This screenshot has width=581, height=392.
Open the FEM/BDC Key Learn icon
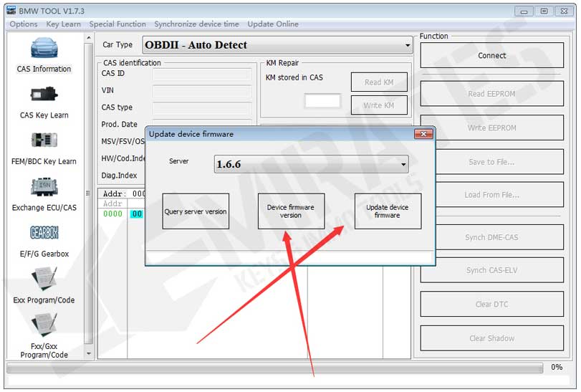point(44,140)
